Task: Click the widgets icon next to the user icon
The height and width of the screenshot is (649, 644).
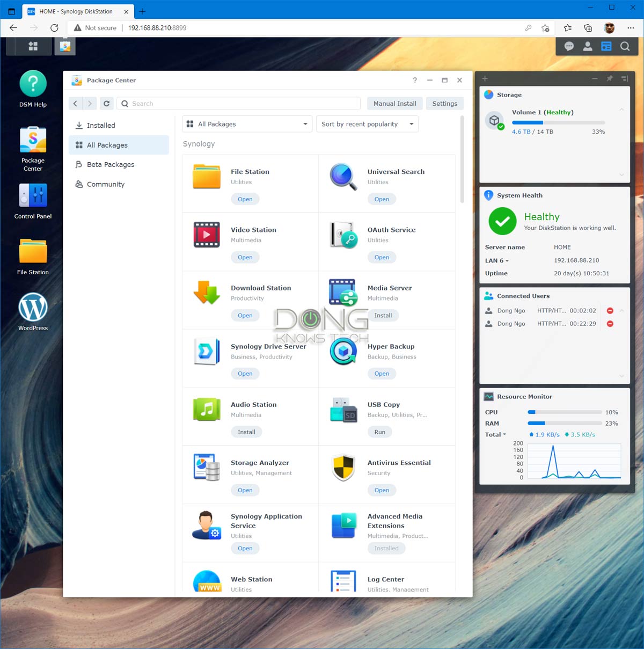Action: (606, 46)
